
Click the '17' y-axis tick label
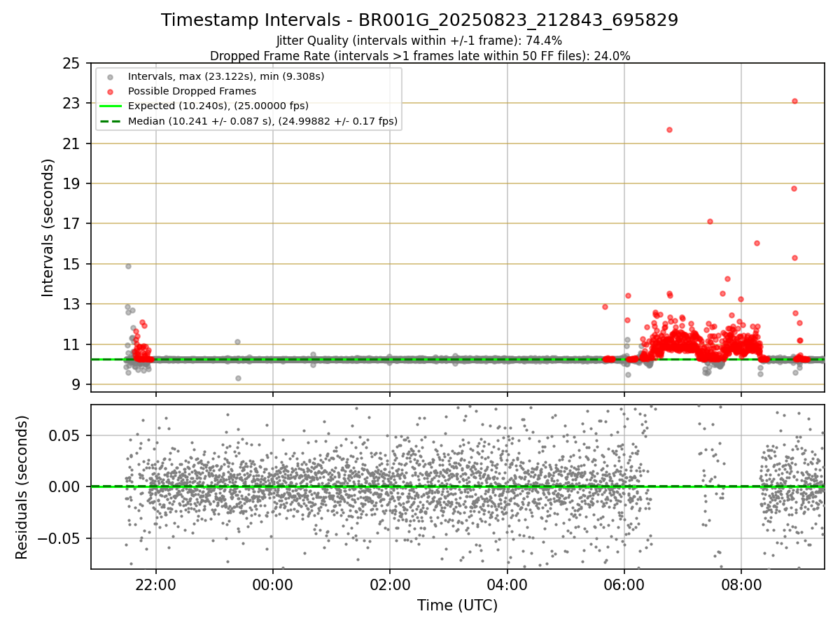71,224
